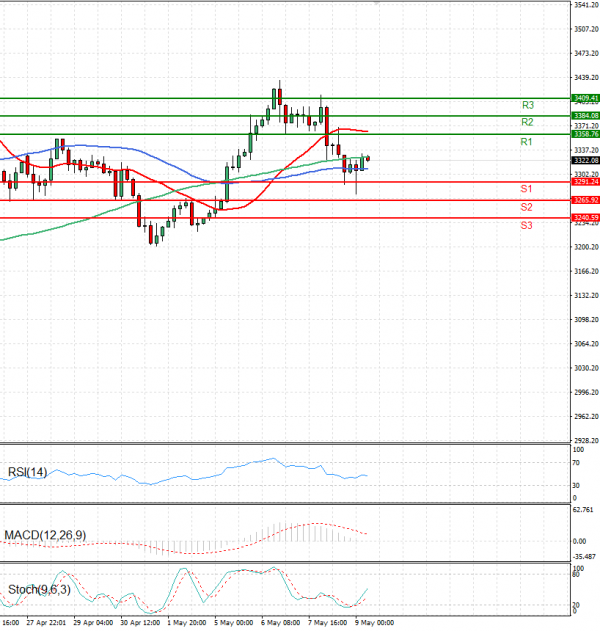Select the red 3265.92 price tag
This screenshot has height=631, width=600.
coord(585,200)
